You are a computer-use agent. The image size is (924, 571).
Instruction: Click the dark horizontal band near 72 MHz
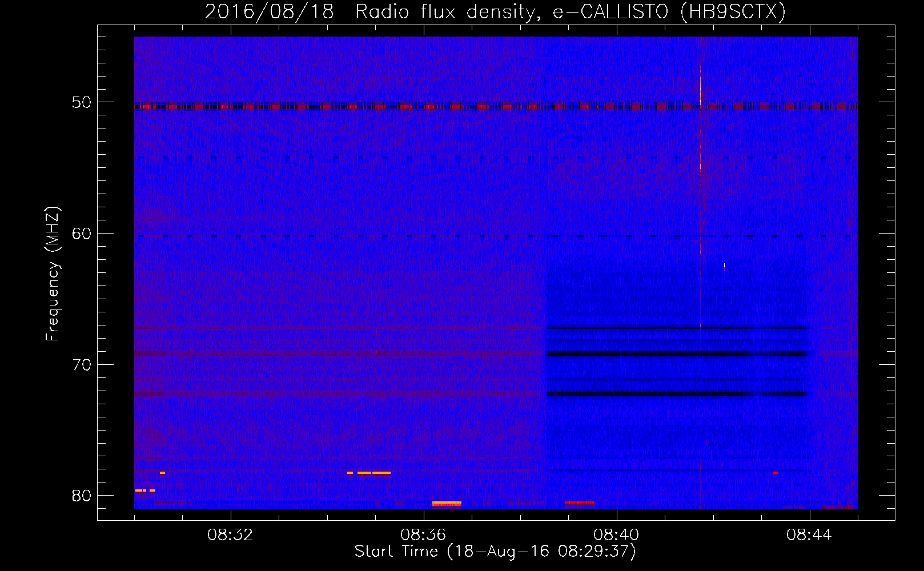pyautogui.click(x=677, y=394)
